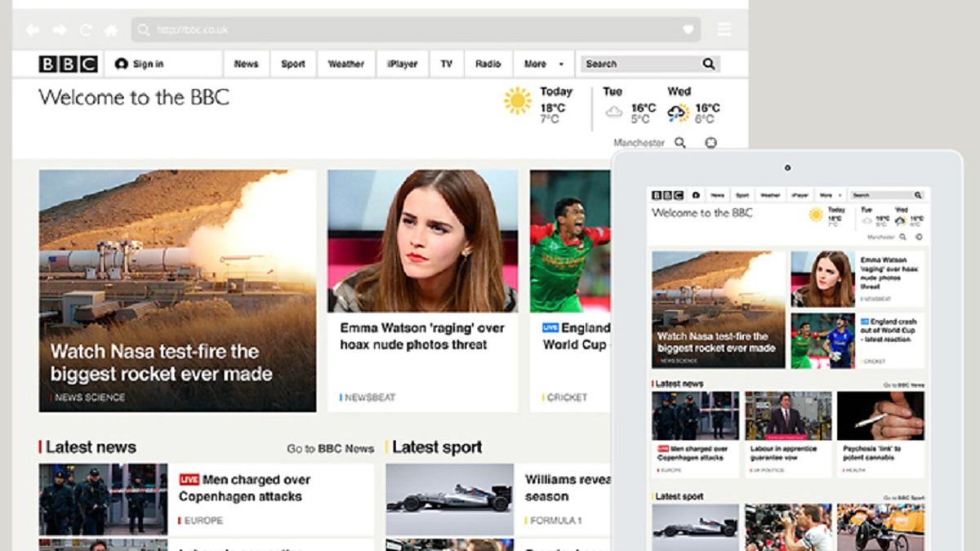
Task: Select the Weather navigation tab
Action: 346,64
